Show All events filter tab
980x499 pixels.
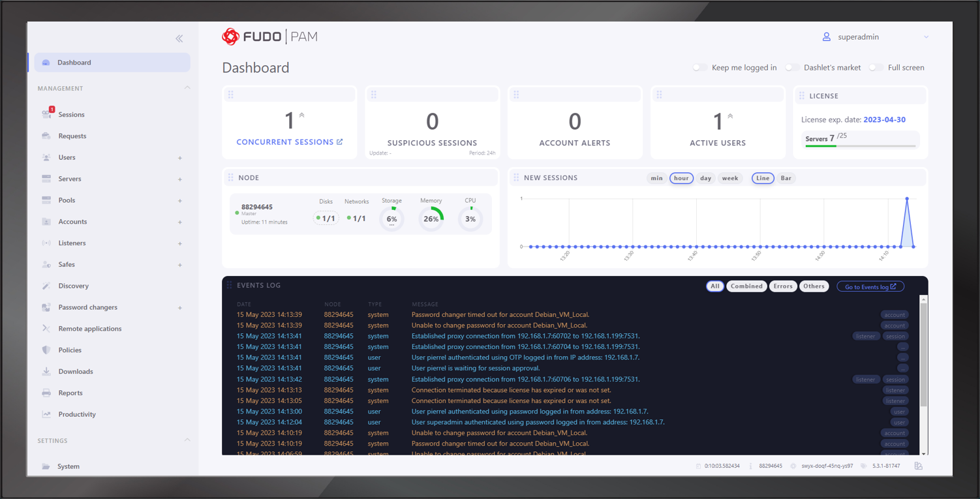click(715, 286)
